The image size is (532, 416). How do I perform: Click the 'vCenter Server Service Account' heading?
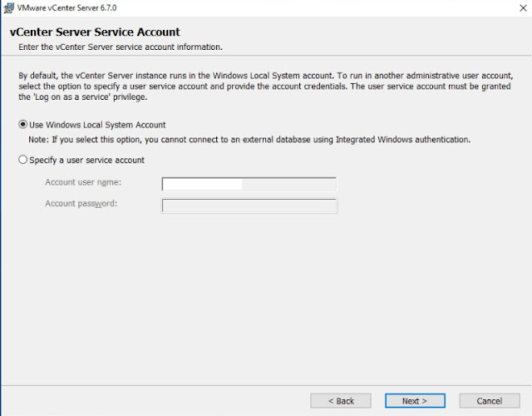point(95,32)
